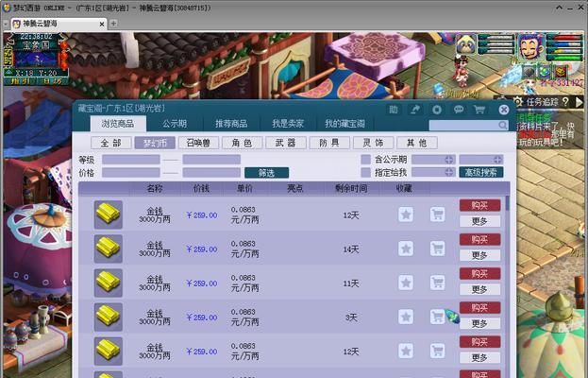
Task: Select the 武器 category filter
Action: pyautogui.click(x=286, y=143)
